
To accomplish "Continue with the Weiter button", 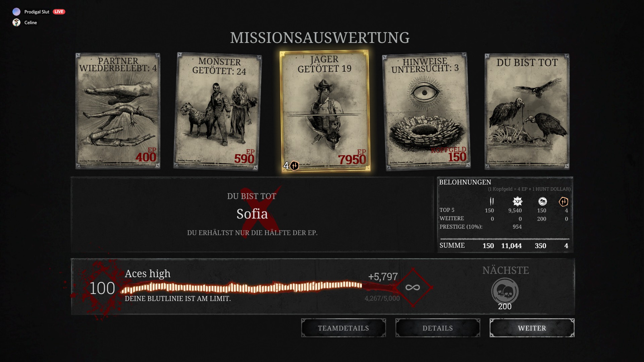I will click(532, 328).
